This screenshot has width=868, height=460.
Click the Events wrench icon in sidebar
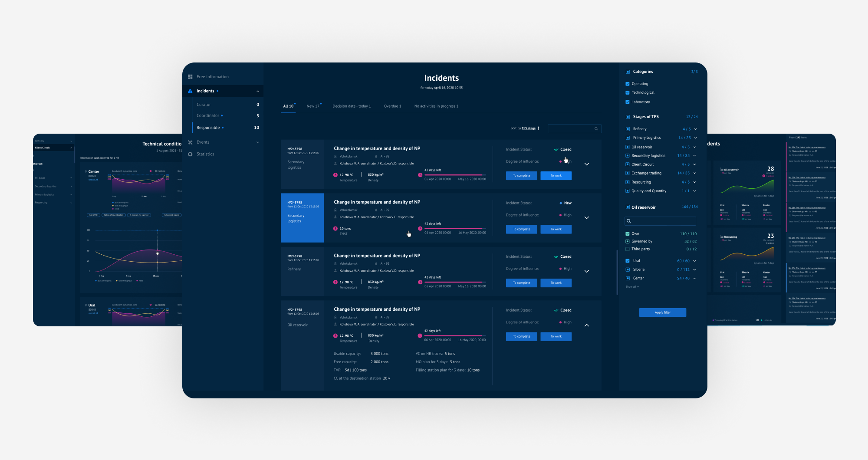190,142
